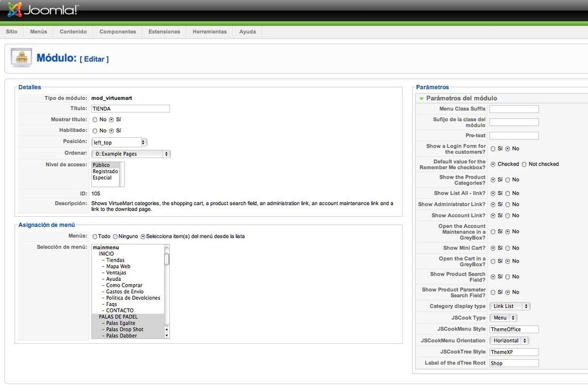The image size is (588, 386).
Task: Click the Menu Class Suffix field
Action: pyautogui.click(x=514, y=109)
